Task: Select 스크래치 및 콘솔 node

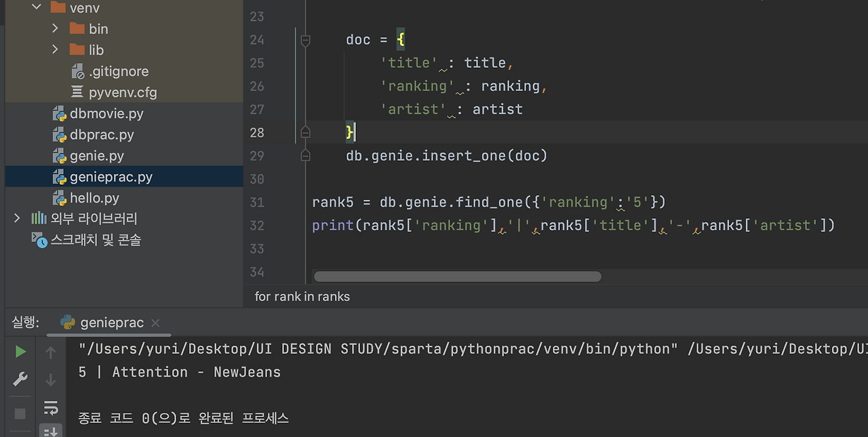Action: coord(96,239)
